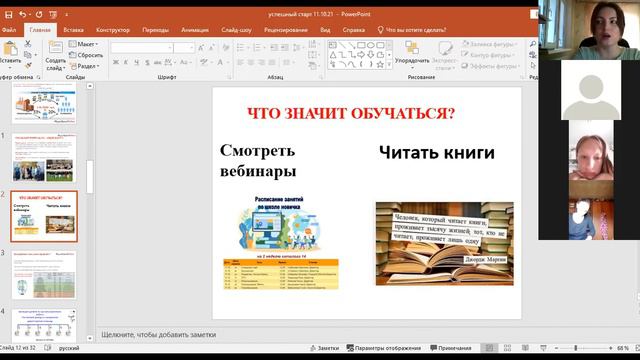The width and height of the screenshot is (640, 360).
Task: Open the font name combo box
Action: [142, 48]
